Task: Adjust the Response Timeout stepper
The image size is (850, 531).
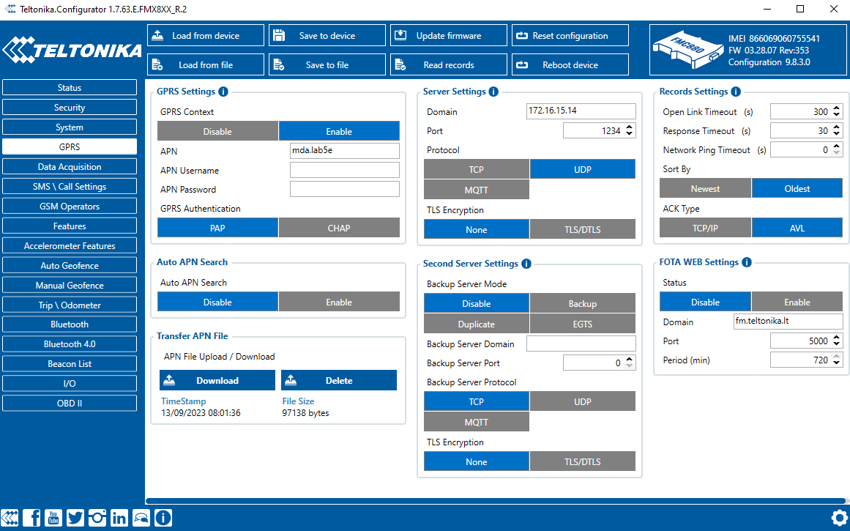Action: click(x=836, y=131)
